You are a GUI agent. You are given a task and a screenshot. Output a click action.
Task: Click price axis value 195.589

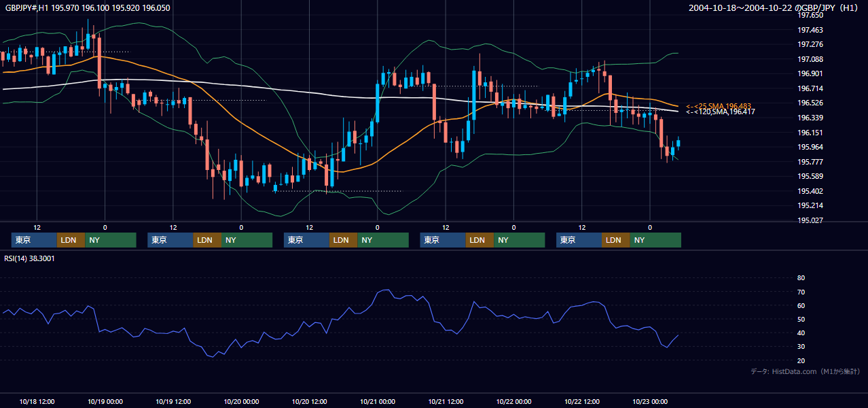pyautogui.click(x=810, y=176)
